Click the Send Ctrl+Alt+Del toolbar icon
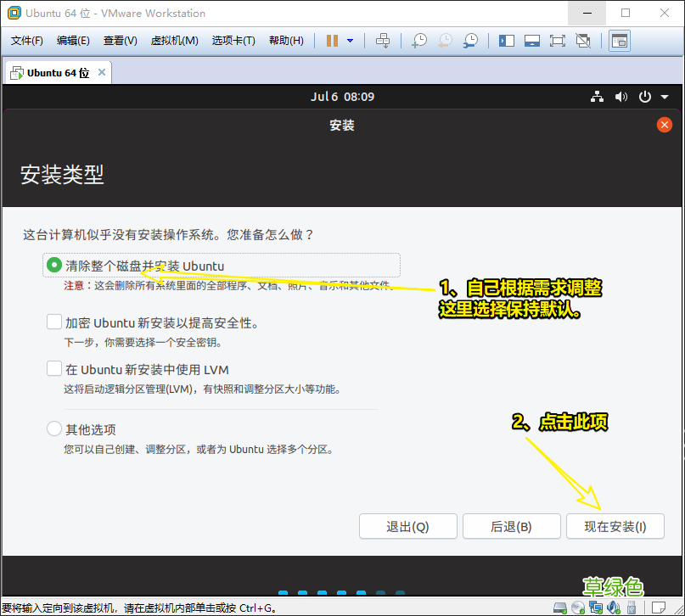 point(383,41)
